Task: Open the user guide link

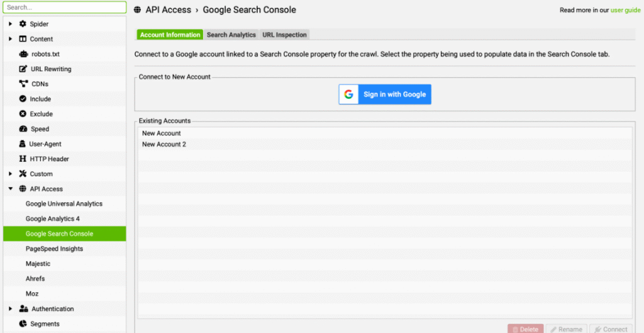Action: coord(626,10)
